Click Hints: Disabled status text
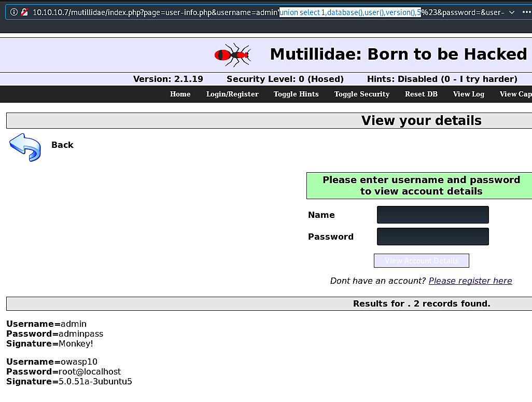The height and width of the screenshot is (402, 532). 442,79
